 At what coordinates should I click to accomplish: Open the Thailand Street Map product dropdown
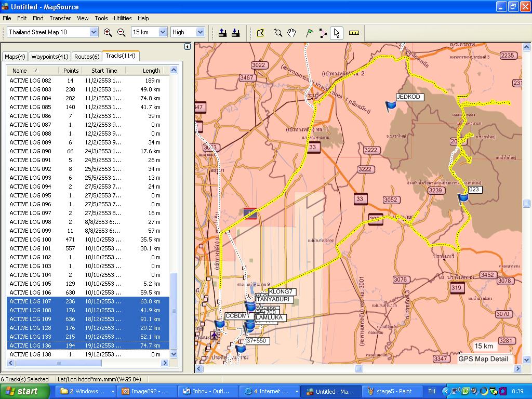pyautogui.click(x=94, y=32)
